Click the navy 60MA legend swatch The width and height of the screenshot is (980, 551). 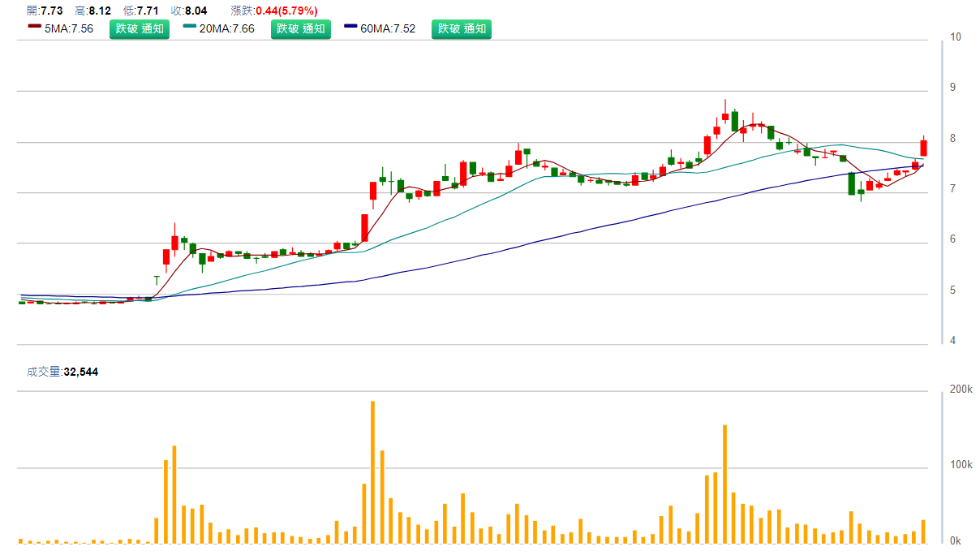coord(350,27)
